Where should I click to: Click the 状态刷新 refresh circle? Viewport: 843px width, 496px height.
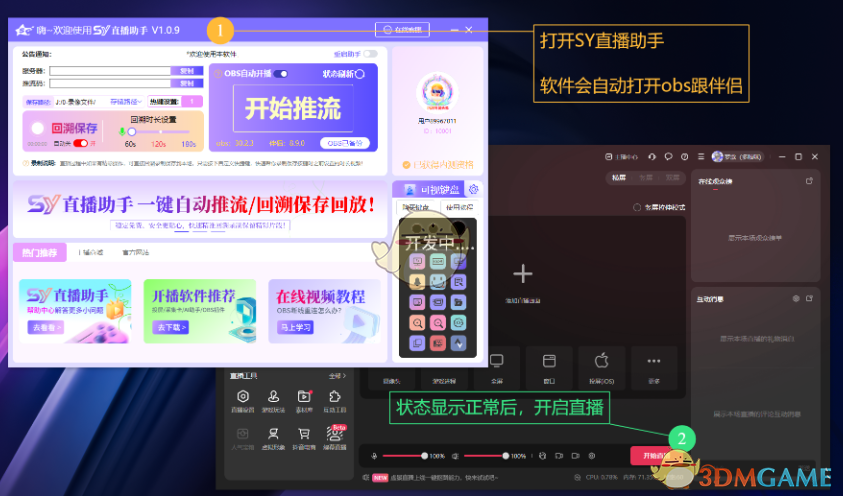tap(360, 74)
